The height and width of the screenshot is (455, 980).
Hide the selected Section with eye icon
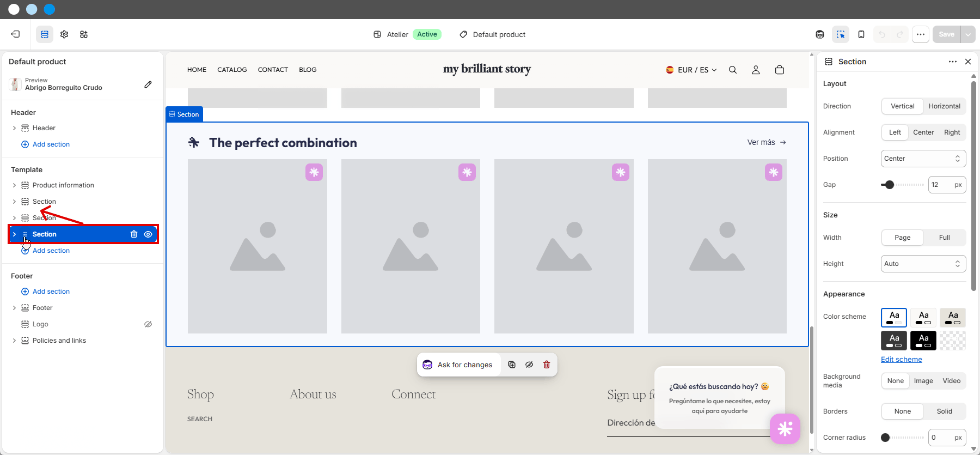[x=148, y=234]
